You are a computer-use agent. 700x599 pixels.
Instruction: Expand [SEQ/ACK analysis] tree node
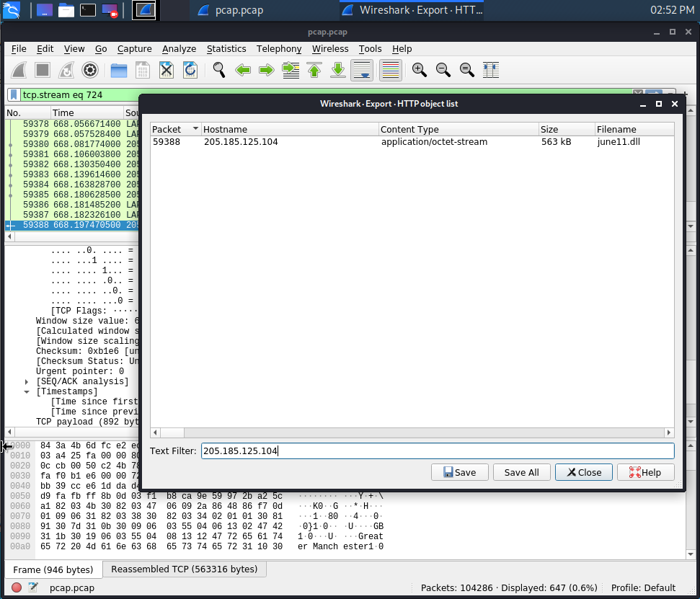[x=27, y=381]
